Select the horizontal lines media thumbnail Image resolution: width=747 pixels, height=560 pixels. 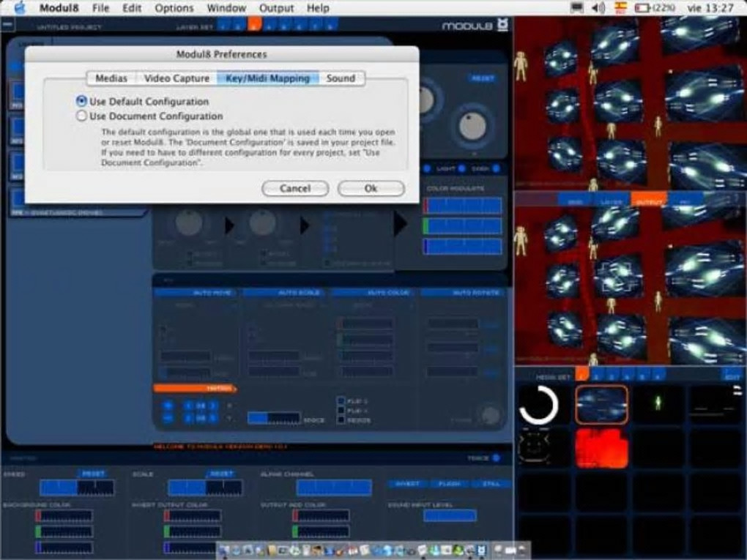tap(716, 405)
